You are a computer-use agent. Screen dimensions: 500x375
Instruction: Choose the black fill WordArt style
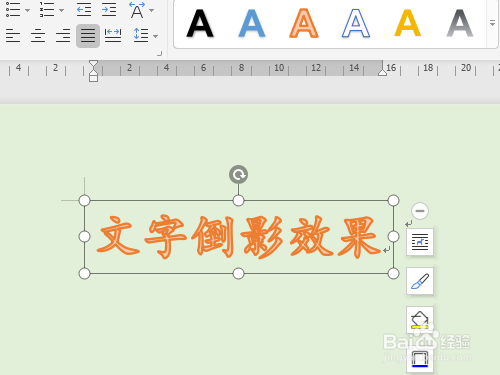(x=200, y=24)
